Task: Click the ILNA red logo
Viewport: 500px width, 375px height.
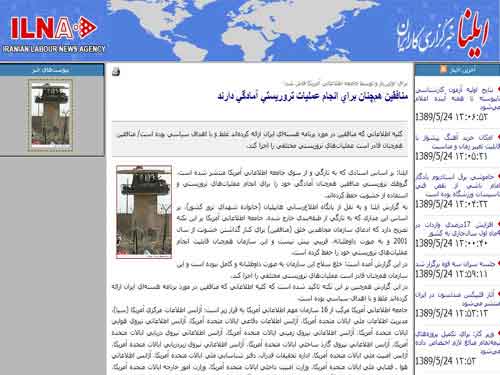Action: [53, 28]
